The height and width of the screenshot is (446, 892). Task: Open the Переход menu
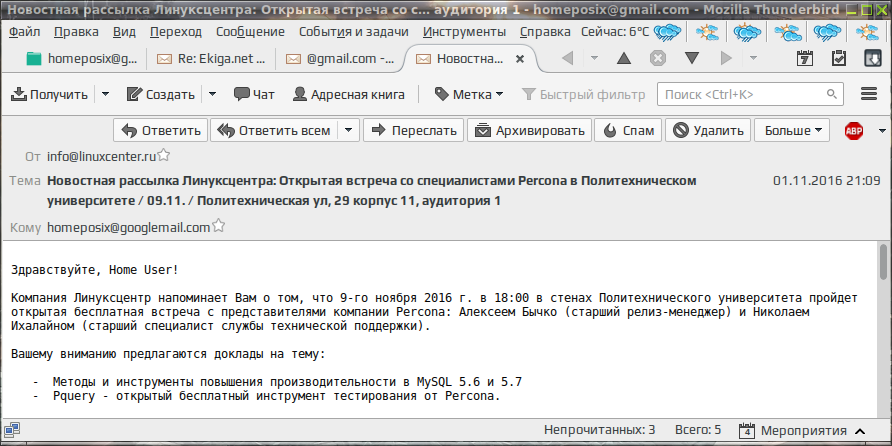[176, 32]
